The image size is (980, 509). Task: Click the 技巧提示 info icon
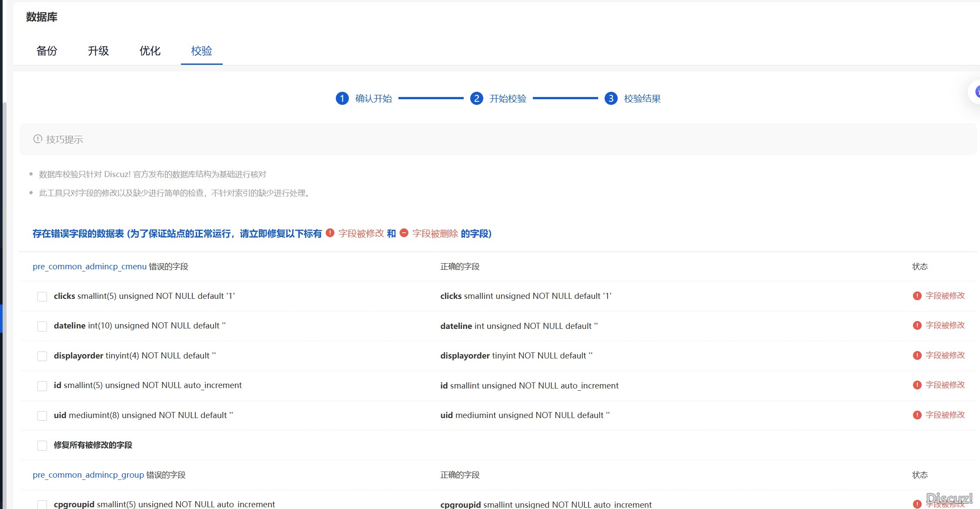(38, 139)
